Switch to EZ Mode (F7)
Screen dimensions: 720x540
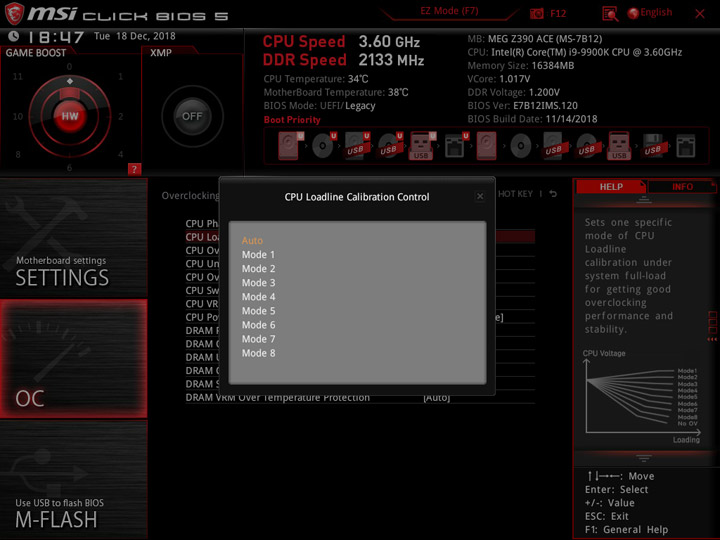(x=449, y=11)
